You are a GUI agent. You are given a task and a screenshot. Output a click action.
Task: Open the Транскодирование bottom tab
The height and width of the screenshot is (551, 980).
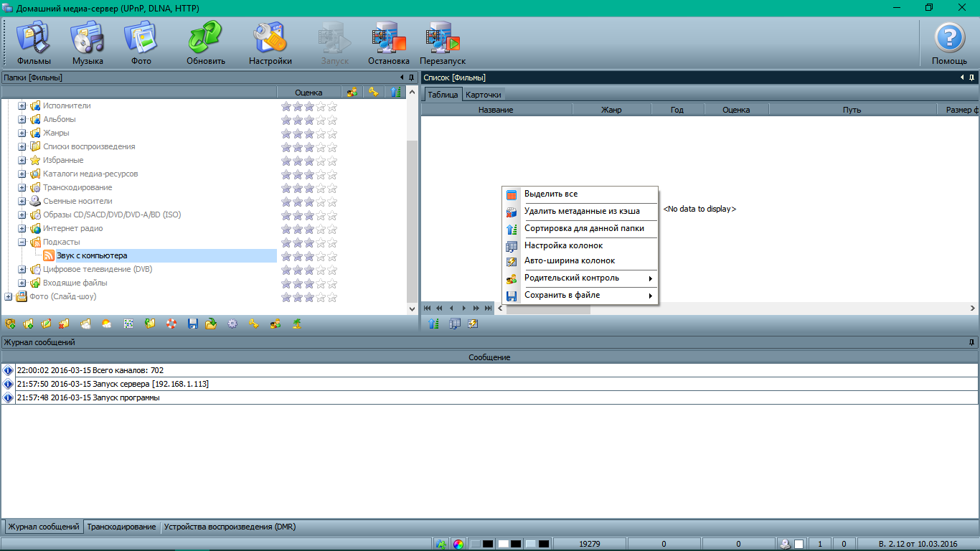(121, 527)
